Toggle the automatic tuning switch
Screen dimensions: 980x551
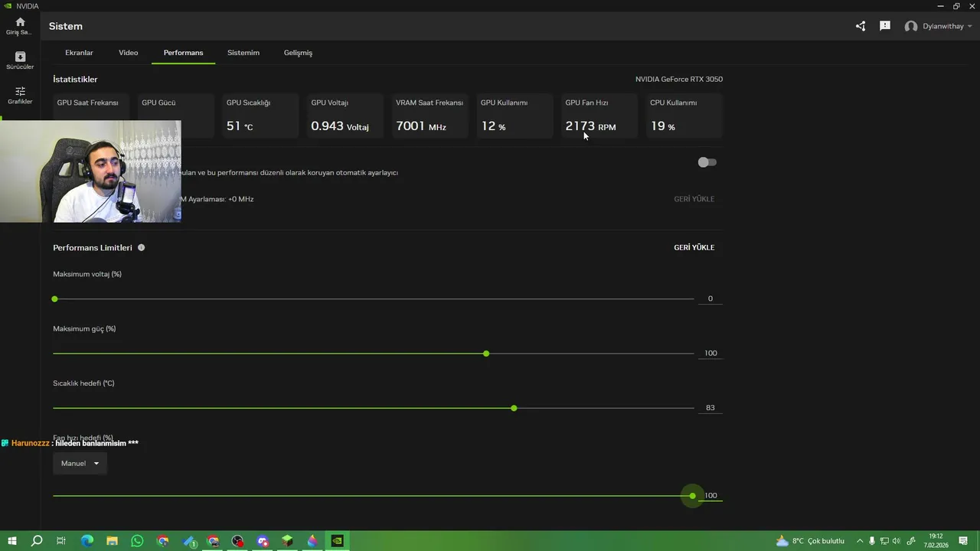click(707, 162)
